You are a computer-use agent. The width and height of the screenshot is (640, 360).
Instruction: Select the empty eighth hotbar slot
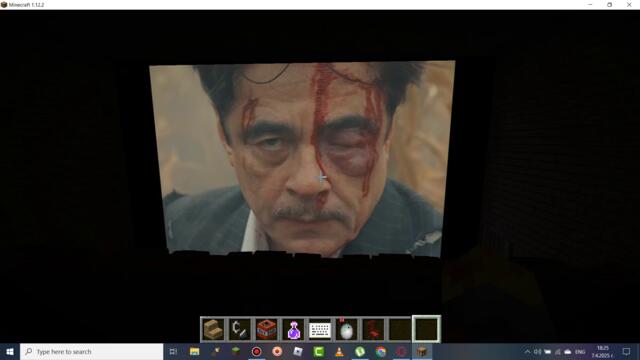click(400, 329)
